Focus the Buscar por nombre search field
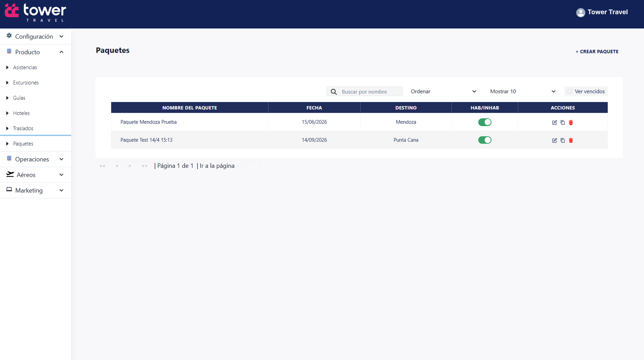Viewport: 644px width, 360px height. pyautogui.click(x=364, y=92)
